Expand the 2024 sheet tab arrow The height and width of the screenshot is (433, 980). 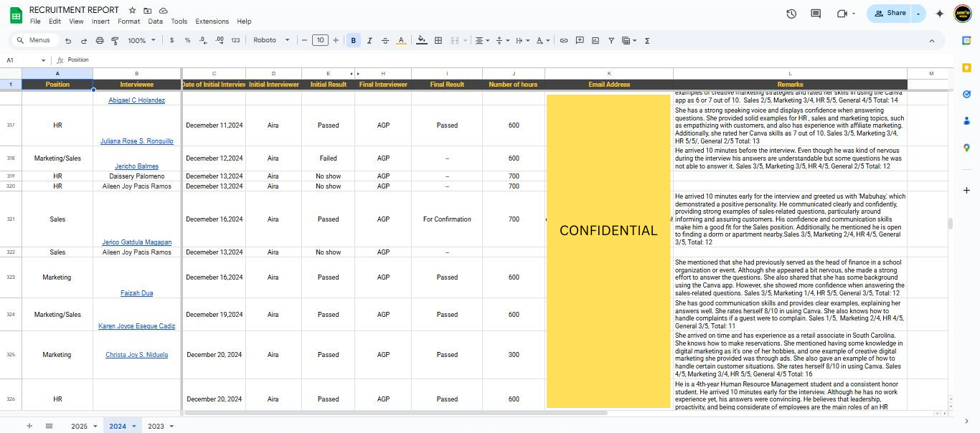(x=133, y=427)
